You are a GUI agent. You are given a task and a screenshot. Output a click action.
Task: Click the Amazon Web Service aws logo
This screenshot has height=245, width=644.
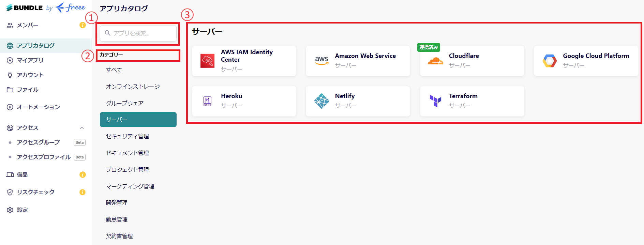[321, 61]
